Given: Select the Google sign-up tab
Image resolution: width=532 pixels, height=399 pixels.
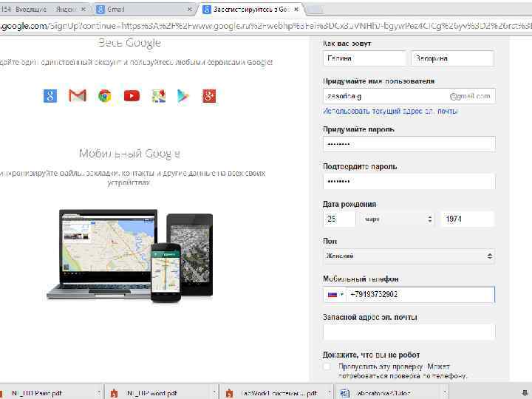Looking at the screenshot, I should coord(250,10).
